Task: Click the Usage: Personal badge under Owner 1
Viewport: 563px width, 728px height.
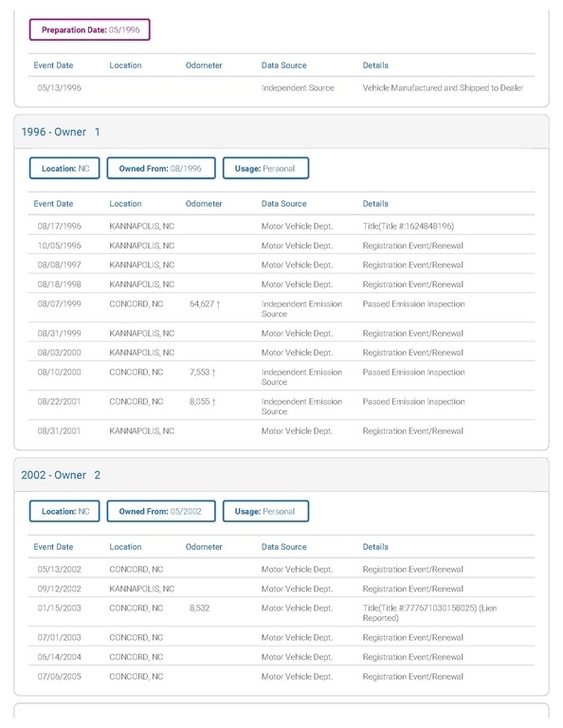Action: click(265, 168)
